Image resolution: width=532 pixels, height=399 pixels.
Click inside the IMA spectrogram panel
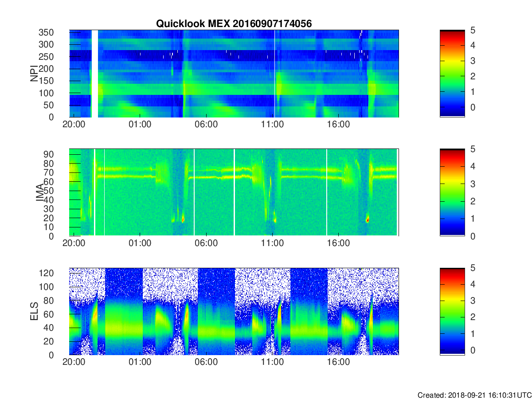(x=234, y=192)
